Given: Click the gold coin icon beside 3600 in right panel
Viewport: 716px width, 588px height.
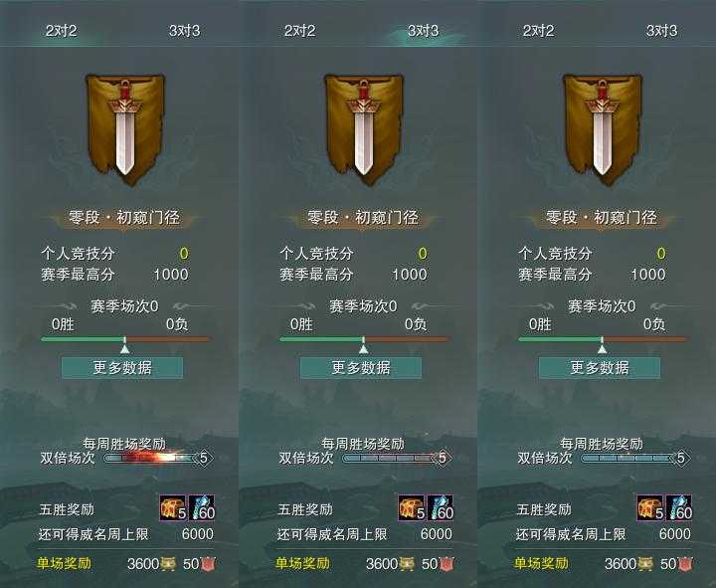Looking at the screenshot, I should click(644, 564).
